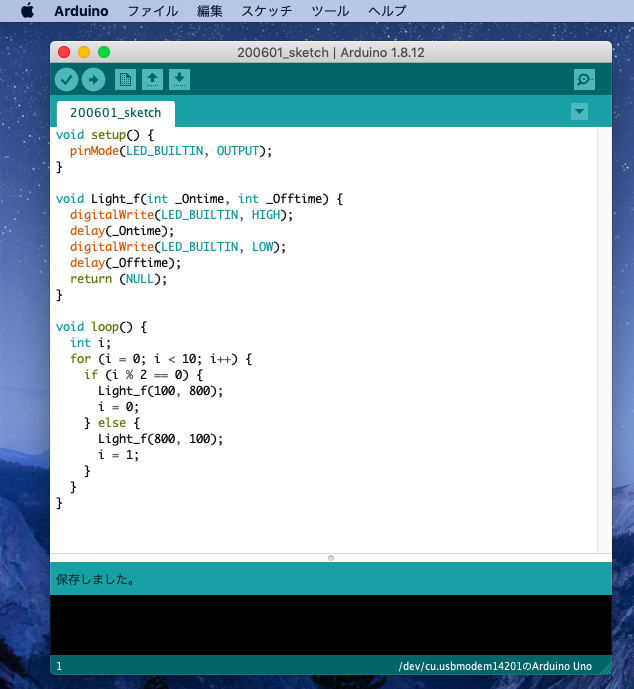The height and width of the screenshot is (689, 634).
Task: Click the delay(_Offtime); line
Action: tap(126, 263)
